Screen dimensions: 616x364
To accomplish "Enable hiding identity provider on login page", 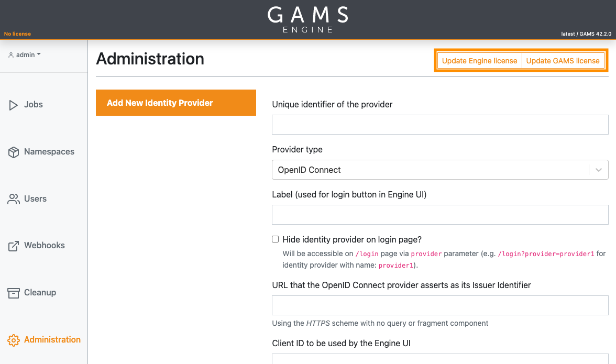I will coord(275,239).
